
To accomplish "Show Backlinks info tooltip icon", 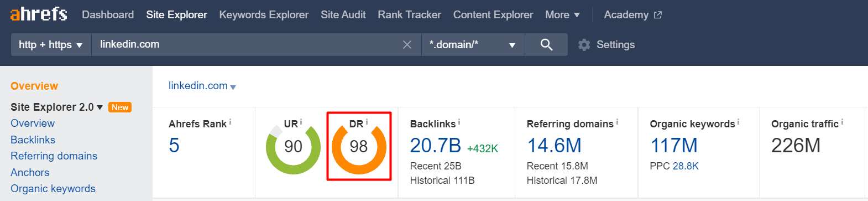I will tap(459, 122).
